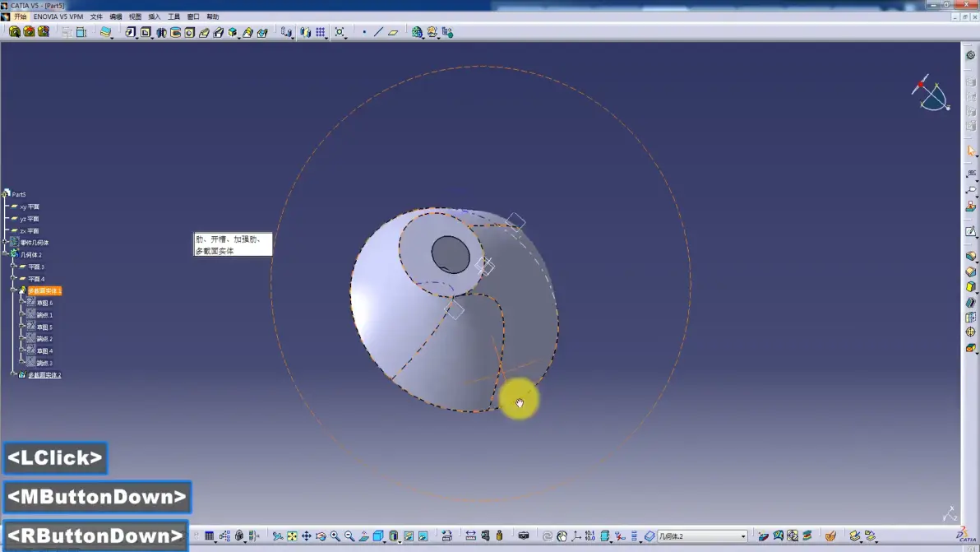Click the Measure Between icon
980x552 pixels.
pyautogui.click(x=470, y=536)
